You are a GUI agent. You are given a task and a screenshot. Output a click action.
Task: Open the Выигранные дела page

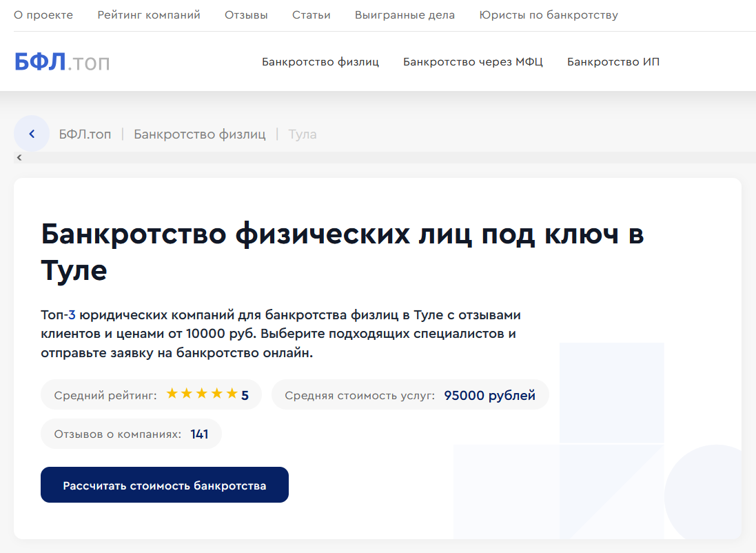[x=405, y=15]
